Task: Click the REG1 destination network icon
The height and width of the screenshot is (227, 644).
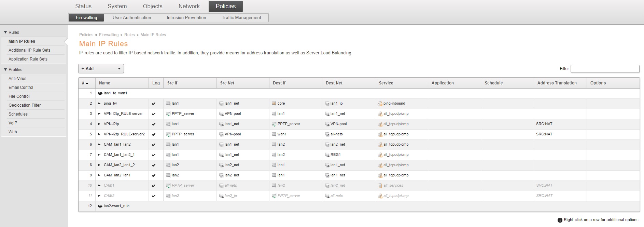Action: click(x=327, y=155)
